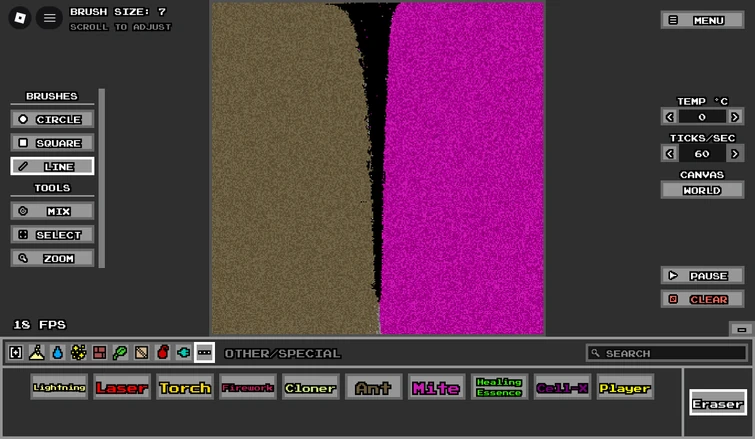The image size is (755, 439).
Task: Increase ticks per second
Action: pos(735,154)
